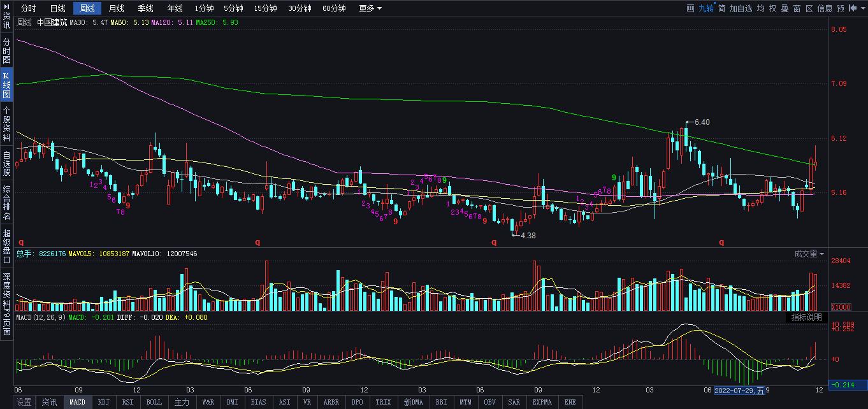The height and width of the screenshot is (409, 868).
Task: Toggle the 均 moving average lines
Action: [761, 8]
